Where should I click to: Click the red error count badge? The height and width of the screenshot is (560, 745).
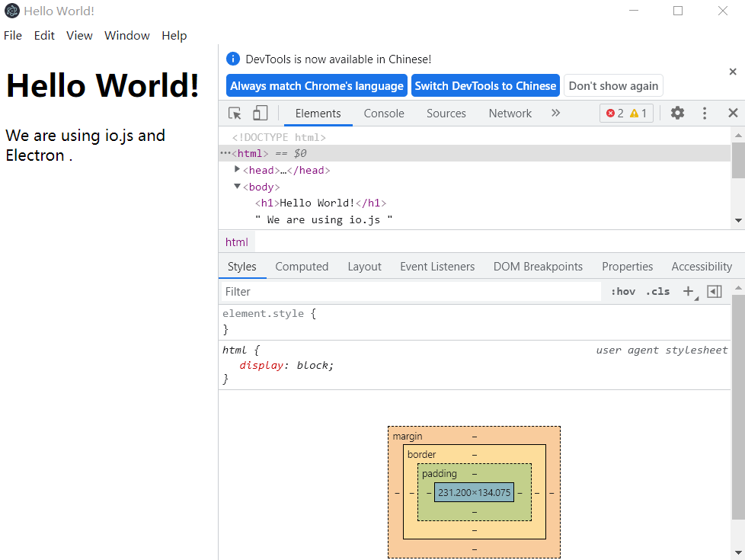pos(615,113)
